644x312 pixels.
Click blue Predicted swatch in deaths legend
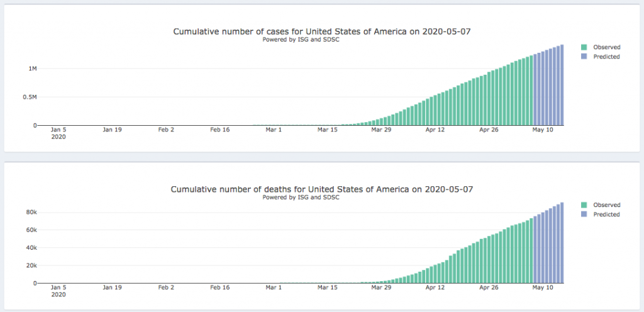coord(584,214)
